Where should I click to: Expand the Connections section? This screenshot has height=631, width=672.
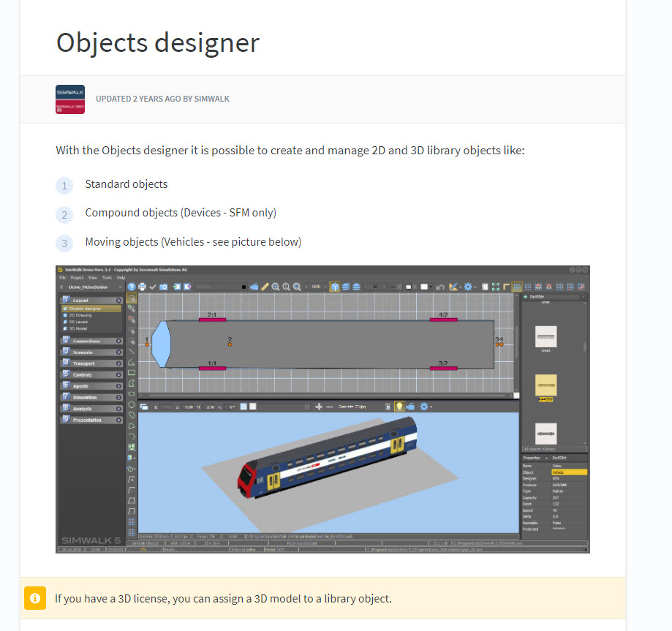(118, 341)
